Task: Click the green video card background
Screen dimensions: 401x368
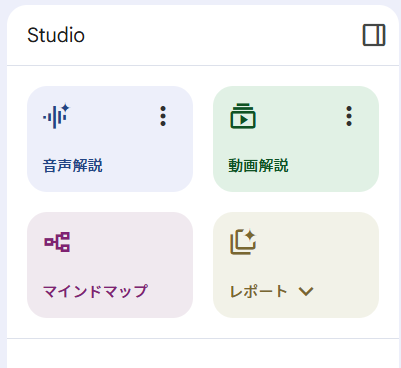Action: (296, 139)
